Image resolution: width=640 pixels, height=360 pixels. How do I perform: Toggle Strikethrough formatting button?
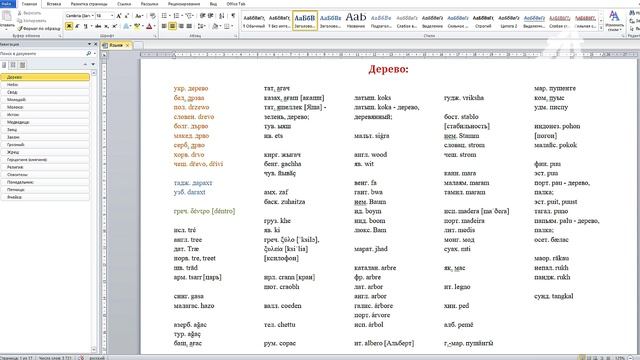click(98, 26)
